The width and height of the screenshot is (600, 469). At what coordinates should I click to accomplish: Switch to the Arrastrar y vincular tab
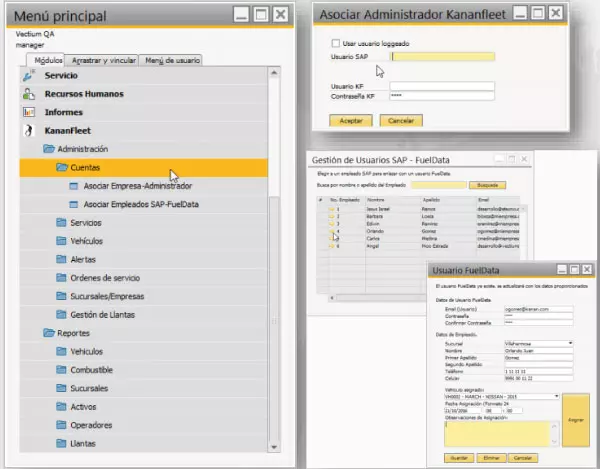105,60
